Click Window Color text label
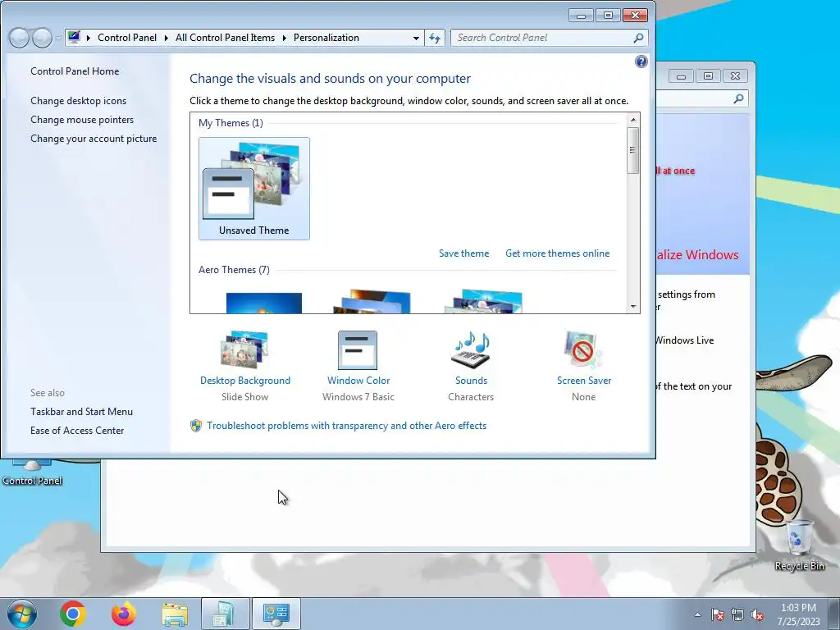840x630 pixels. point(358,381)
